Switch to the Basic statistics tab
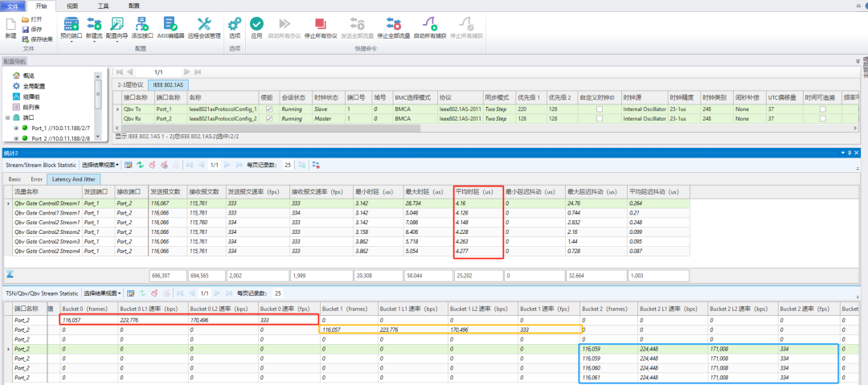 [15, 179]
